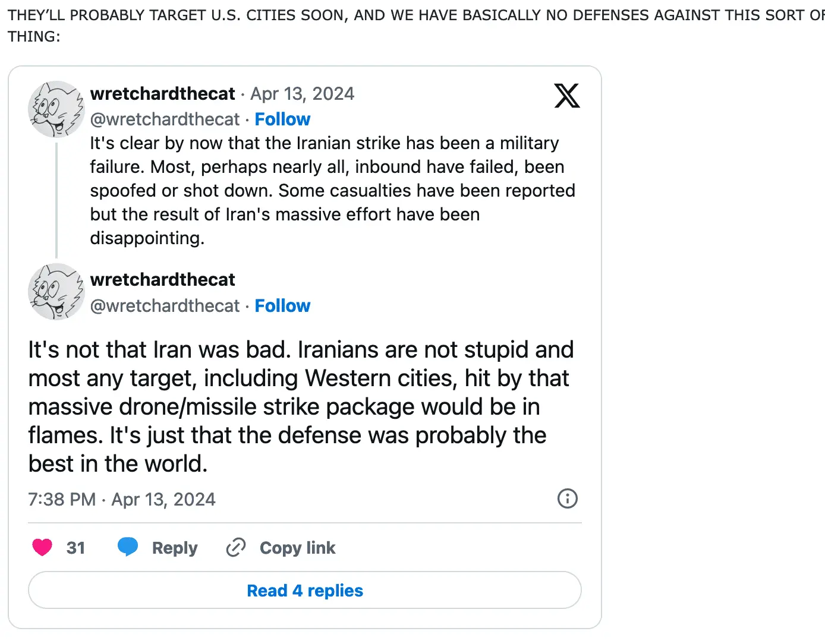Click the cat avatar on the lower tweet
The image size is (825, 644).
56,292
